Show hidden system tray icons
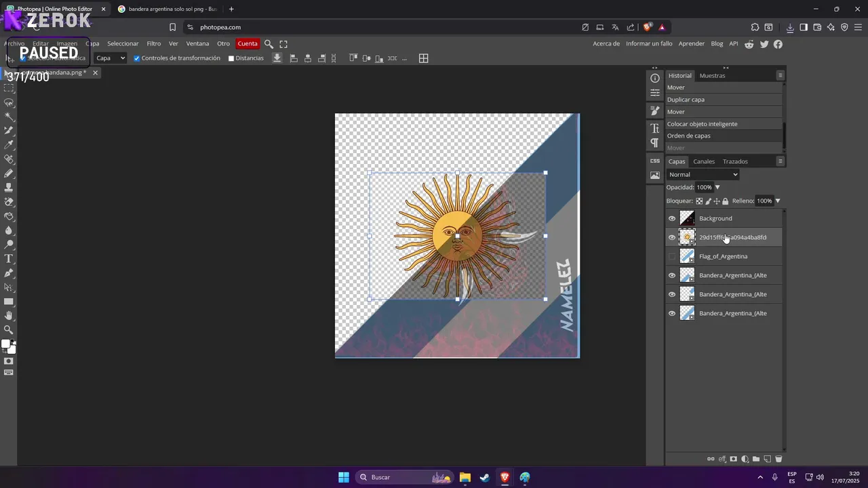 pos(759,477)
